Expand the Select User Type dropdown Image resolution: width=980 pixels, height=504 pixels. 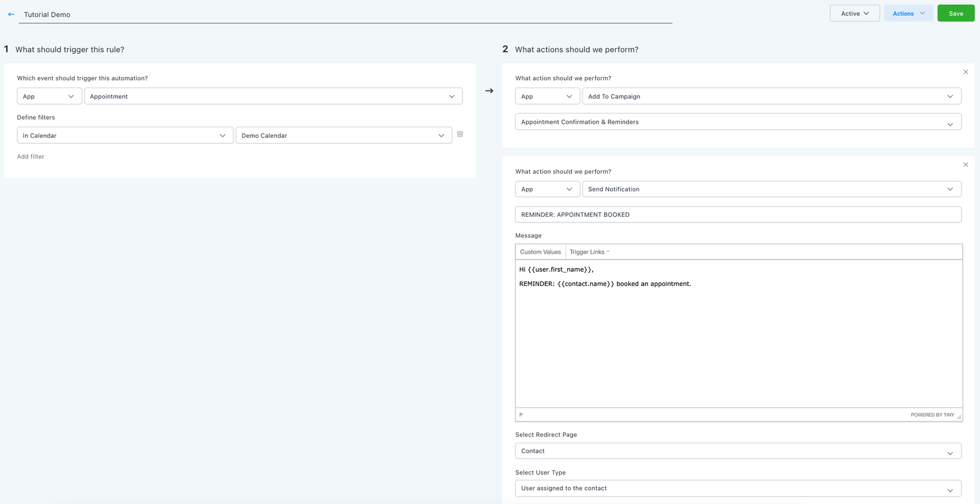737,489
